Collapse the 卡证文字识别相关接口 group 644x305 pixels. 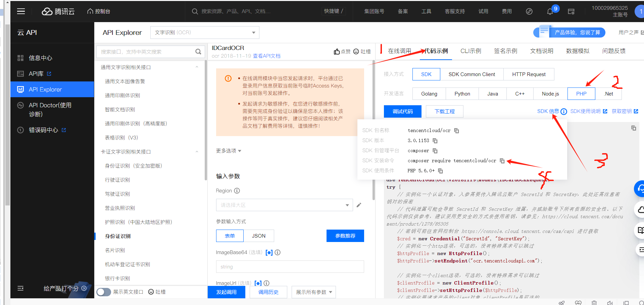coord(197,152)
